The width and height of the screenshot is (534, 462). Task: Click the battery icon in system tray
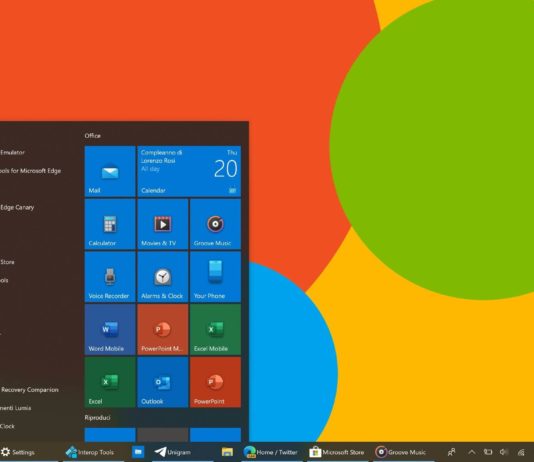coord(488,452)
